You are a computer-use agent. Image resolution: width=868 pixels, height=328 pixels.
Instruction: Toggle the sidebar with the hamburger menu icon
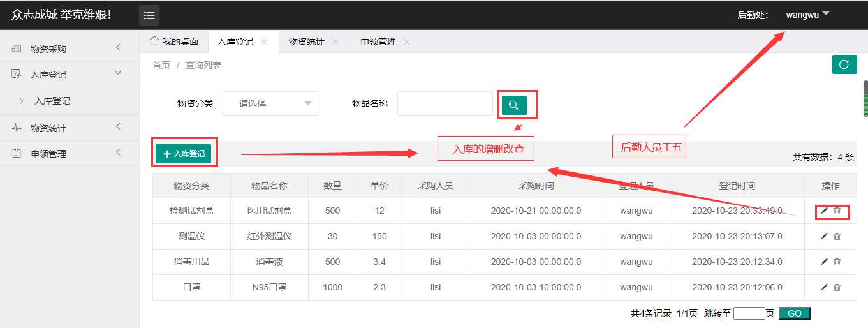coord(149,15)
